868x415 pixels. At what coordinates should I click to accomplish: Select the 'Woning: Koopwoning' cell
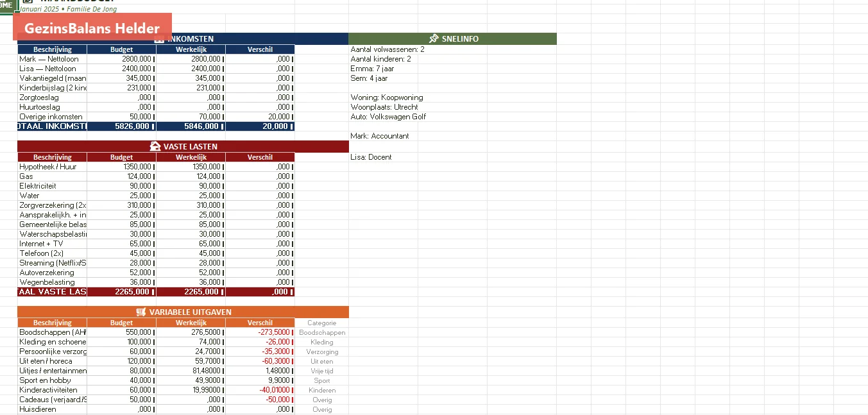coord(387,97)
